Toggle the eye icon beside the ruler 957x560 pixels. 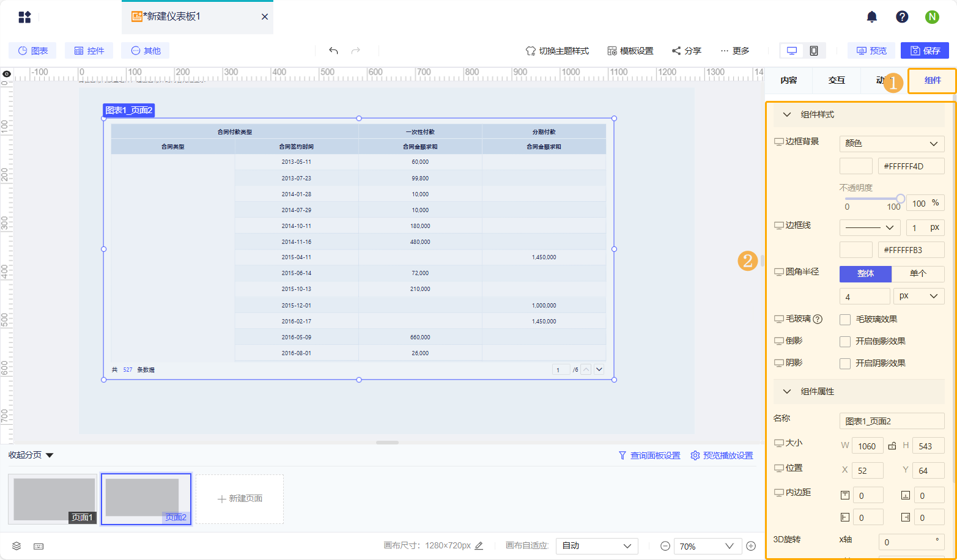click(x=7, y=74)
